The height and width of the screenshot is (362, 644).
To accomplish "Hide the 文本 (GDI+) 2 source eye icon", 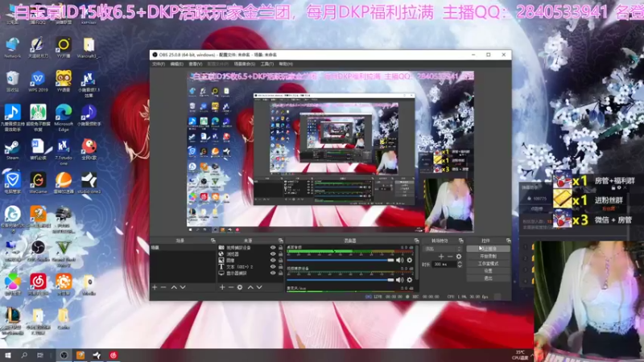I will (x=273, y=267).
